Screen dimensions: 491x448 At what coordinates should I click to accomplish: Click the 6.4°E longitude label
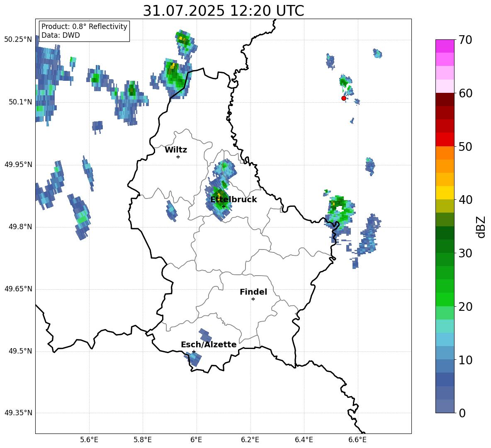pyautogui.click(x=304, y=440)
